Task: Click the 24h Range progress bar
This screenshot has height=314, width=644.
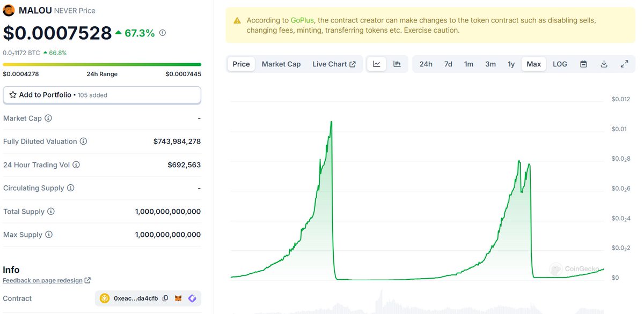Action: coord(102,64)
